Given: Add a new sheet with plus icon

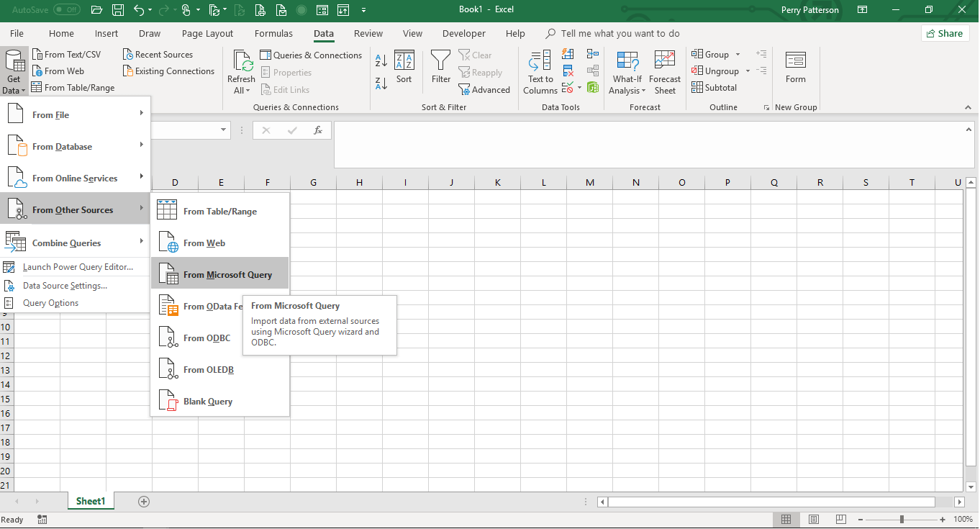Looking at the screenshot, I should pos(144,502).
